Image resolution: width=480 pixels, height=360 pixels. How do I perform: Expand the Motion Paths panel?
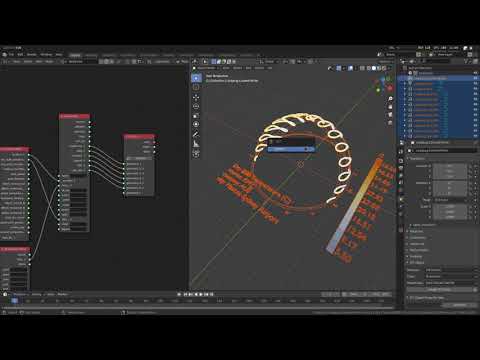419,250
